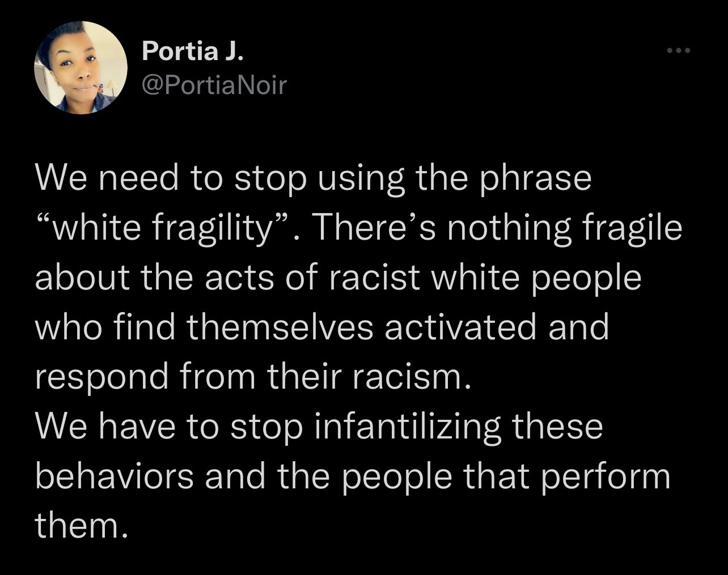
Task: Select the word using in first line
Action: point(361,180)
